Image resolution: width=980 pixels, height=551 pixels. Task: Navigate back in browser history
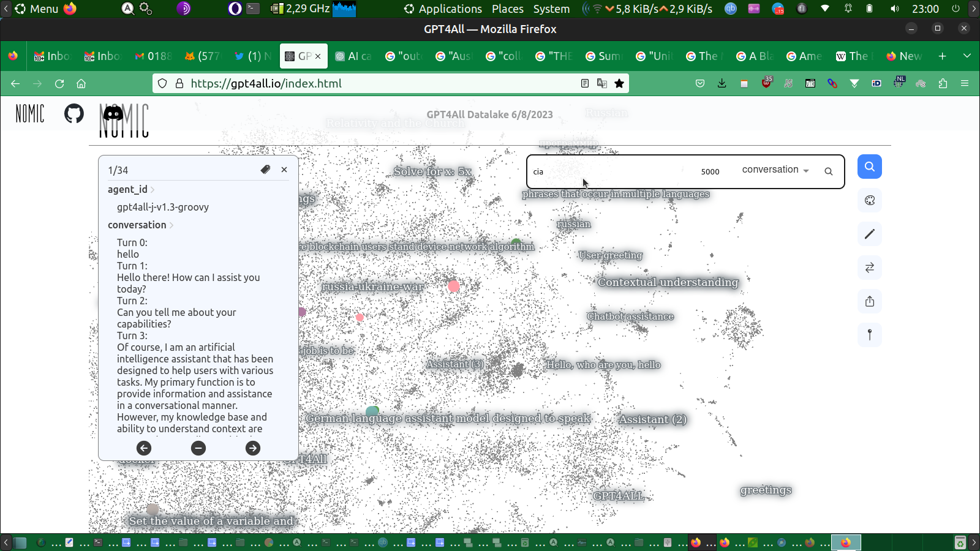coord(15,83)
